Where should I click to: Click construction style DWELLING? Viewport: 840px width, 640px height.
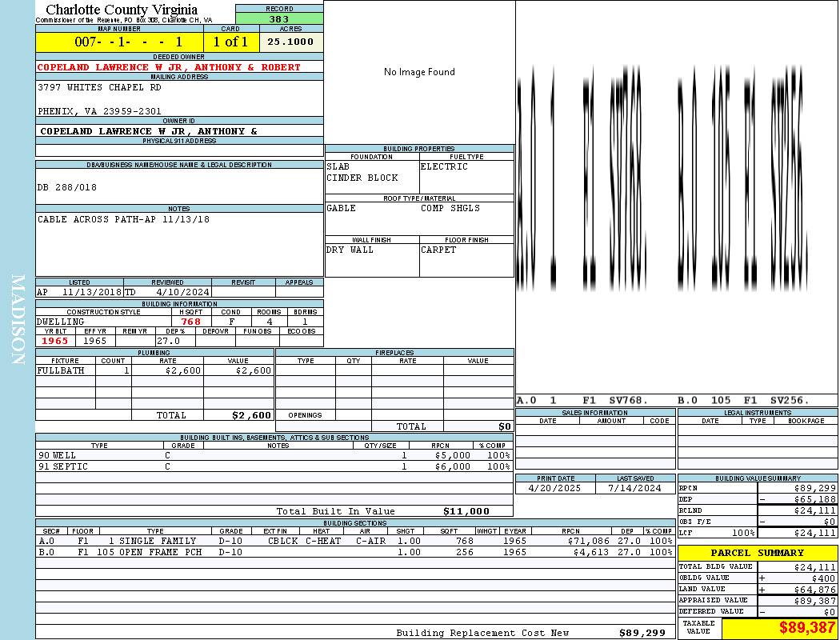tap(60, 322)
